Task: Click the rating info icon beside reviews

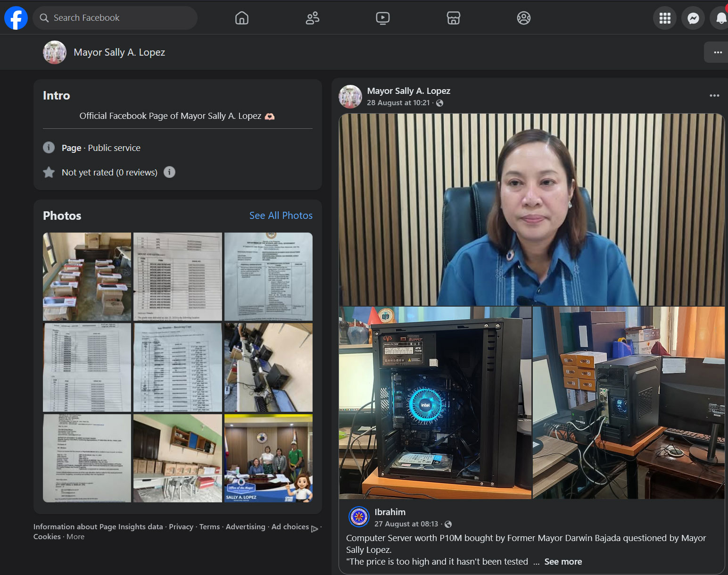Action: tap(169, 172)
